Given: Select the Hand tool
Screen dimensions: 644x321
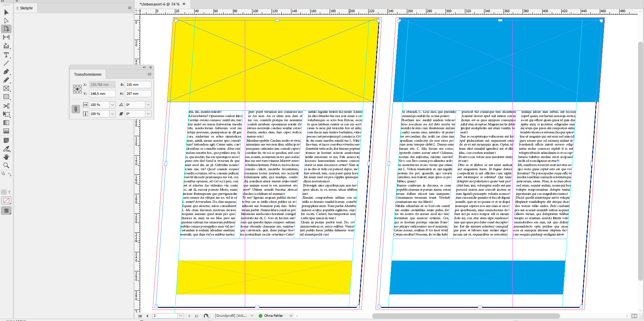Looking at the screenshot, I should [6, 157].
